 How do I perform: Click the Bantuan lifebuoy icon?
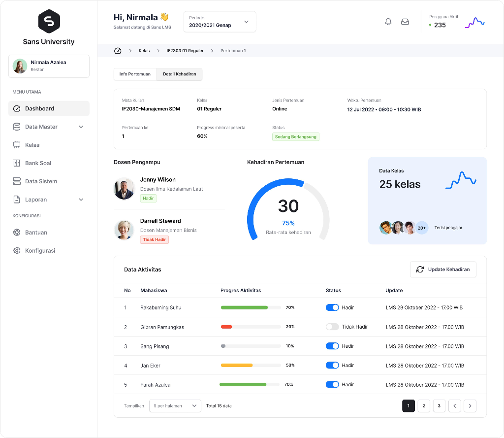click(x=17, y=233)
